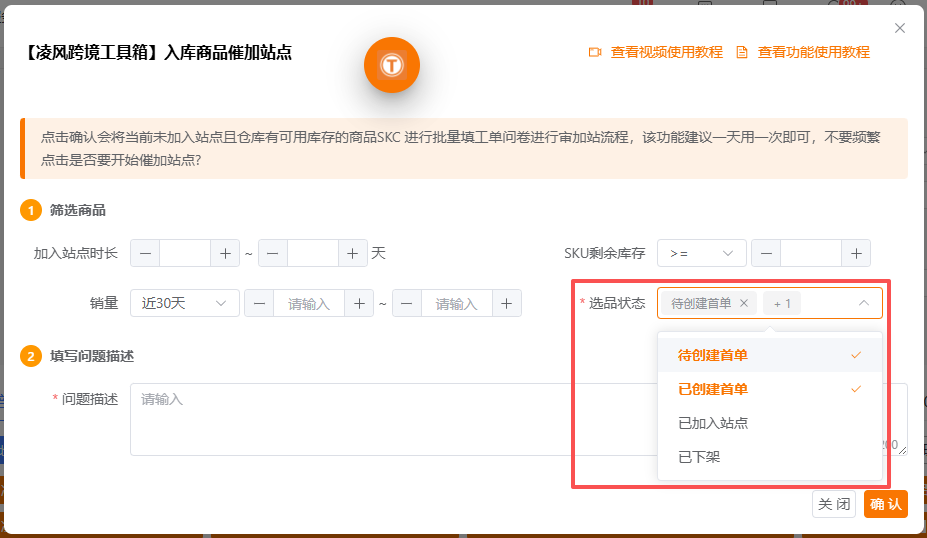Increase the minimum sales value
The height and width of the screenshot is (538, 927).
(359, 303)
